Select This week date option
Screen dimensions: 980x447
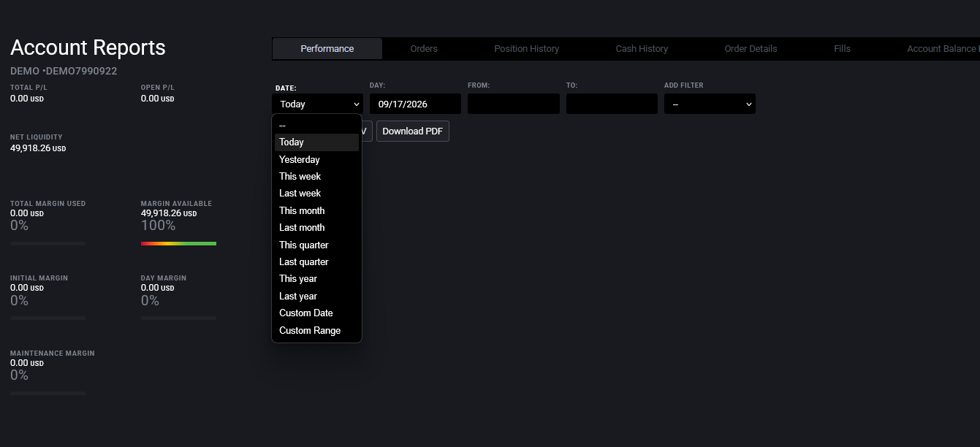tap(316, 176)
